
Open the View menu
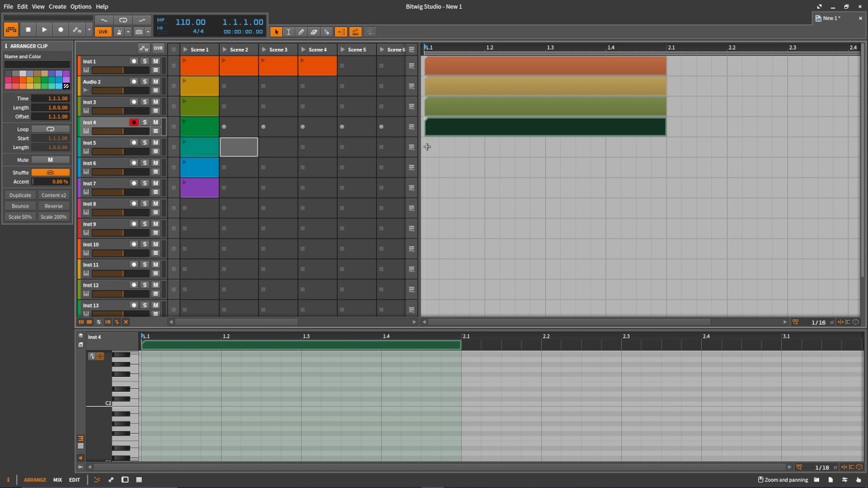38,6
